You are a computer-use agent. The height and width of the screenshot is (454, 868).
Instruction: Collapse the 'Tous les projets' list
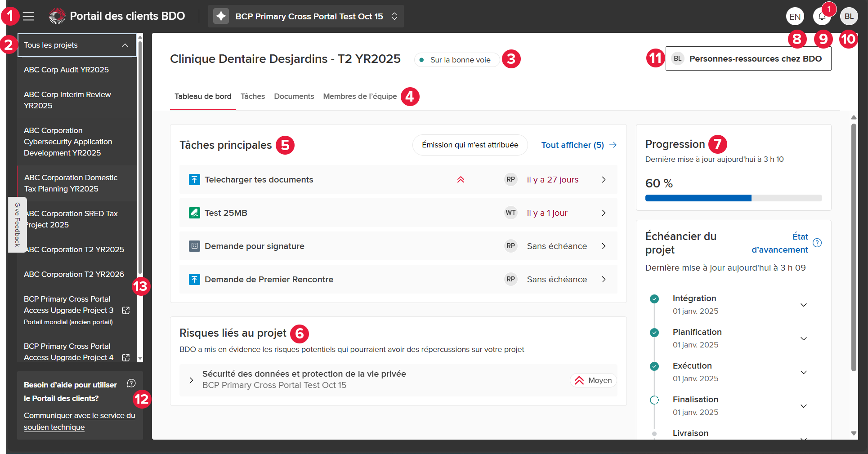click(125, 45)
